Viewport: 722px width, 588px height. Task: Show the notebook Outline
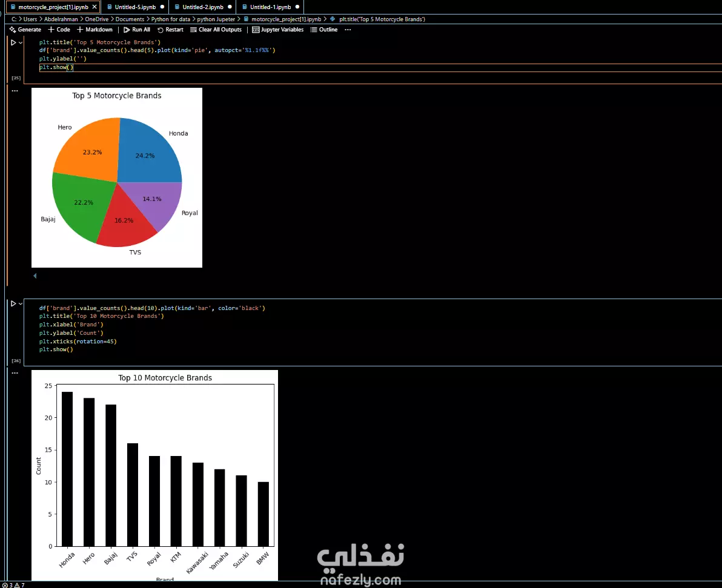(323, 30)
